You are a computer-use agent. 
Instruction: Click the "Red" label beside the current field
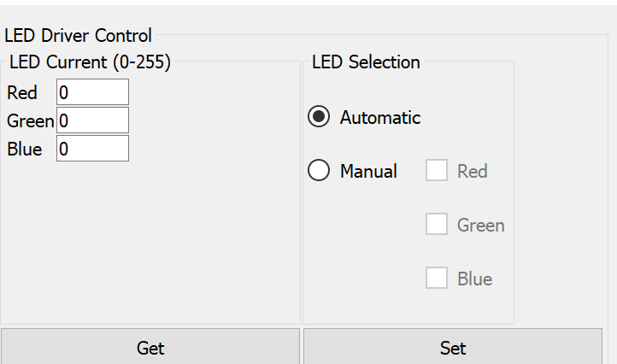tap(22, 93)
